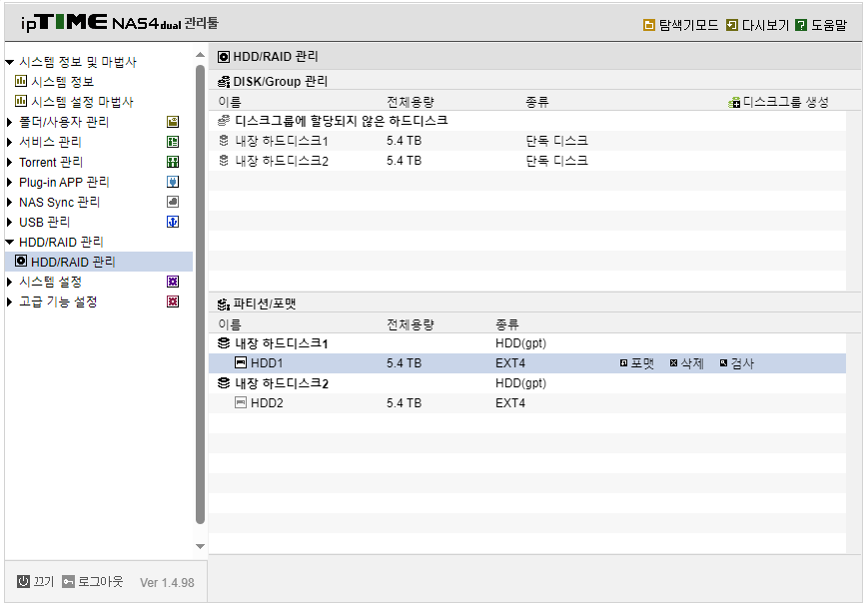Open NAS Sync 관리 menu label
868x603 pixels.
pos(59,202)
